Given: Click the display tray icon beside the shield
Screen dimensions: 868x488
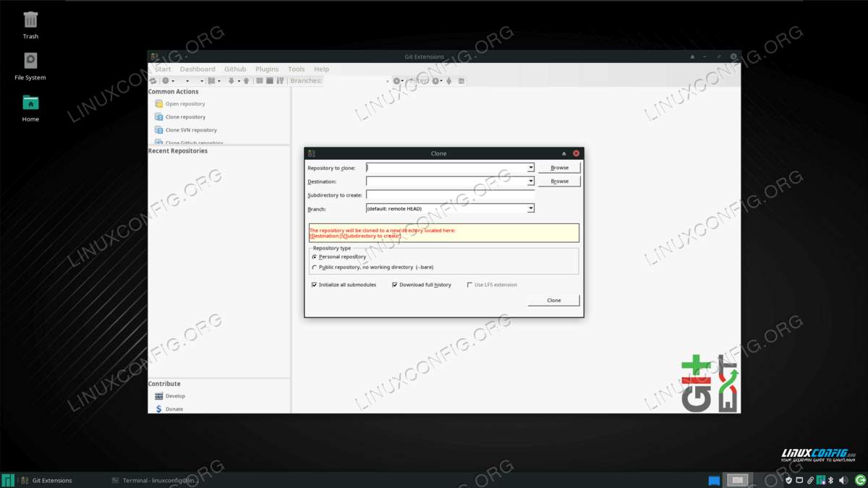Looking at the screenshot, I should pos(799,480).
